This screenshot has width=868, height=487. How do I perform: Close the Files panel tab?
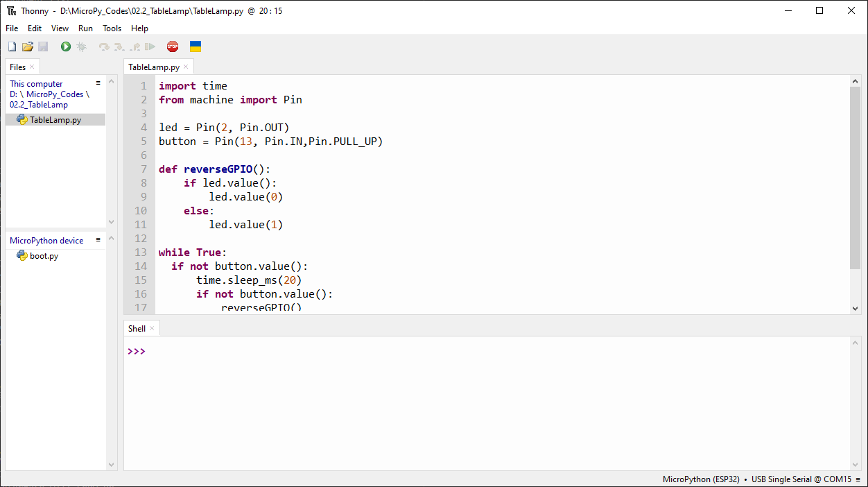coord(32,67)
